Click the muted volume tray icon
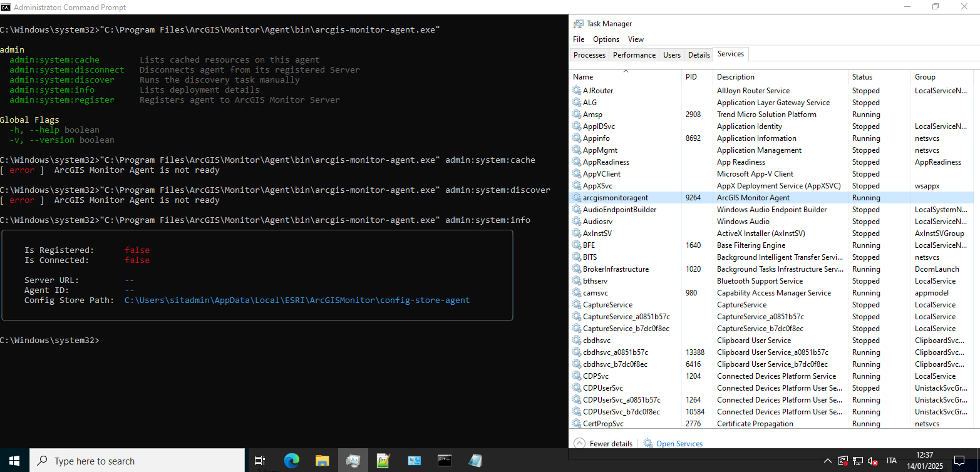The width and height of the screenshot is (980, 472). click(872, 461)
